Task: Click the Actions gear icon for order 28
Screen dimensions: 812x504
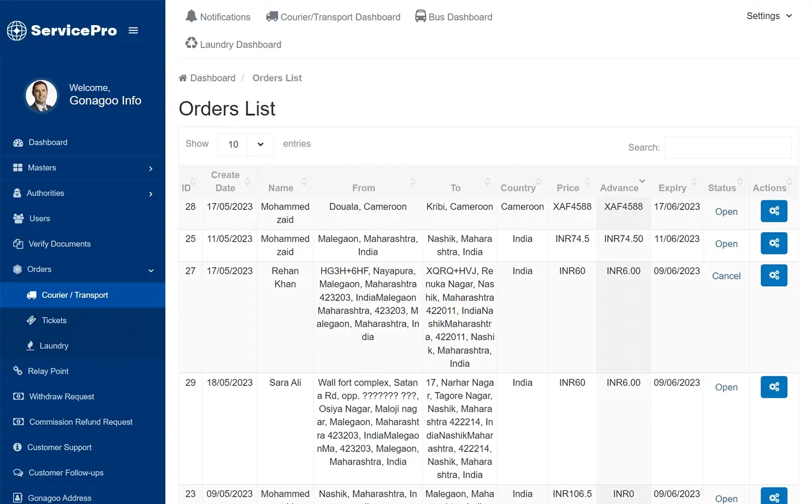Action: tap(774, 211)
